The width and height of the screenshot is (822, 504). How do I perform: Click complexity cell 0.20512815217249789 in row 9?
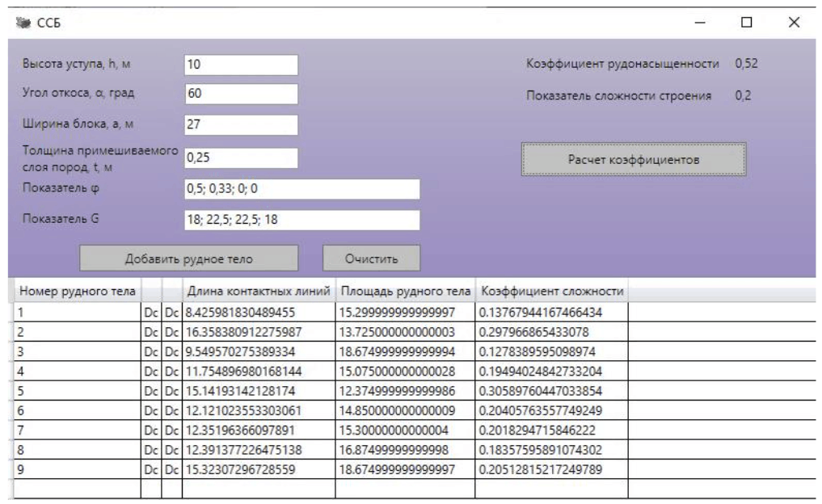(551, 468)
